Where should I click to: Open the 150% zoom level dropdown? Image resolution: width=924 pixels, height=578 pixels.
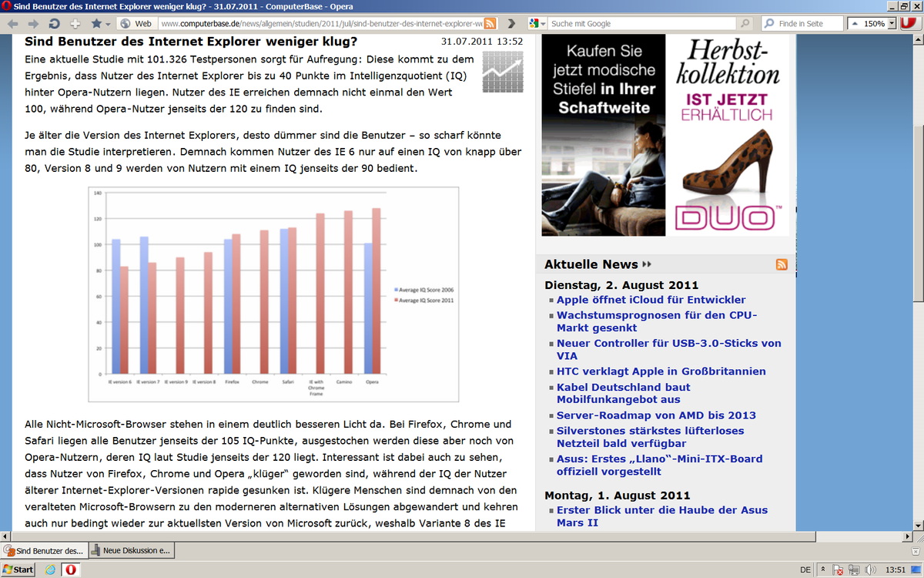click(x=892, y=24)
